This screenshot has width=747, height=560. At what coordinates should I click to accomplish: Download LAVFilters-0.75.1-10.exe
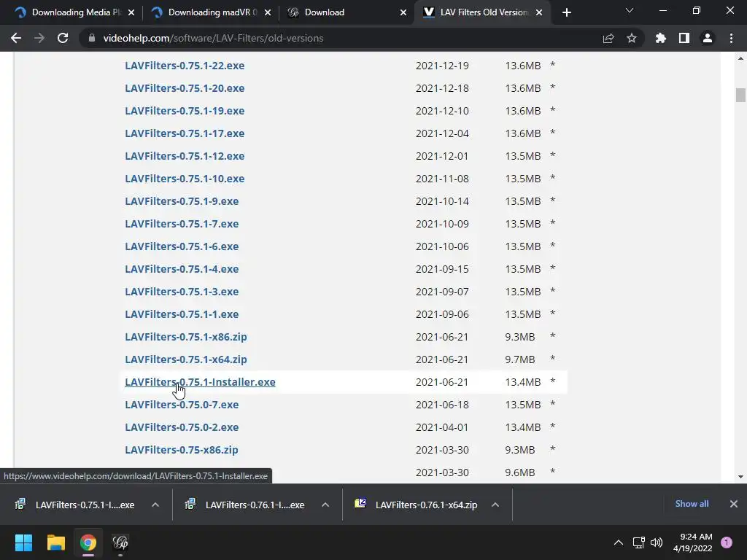(x=185, y=179)
